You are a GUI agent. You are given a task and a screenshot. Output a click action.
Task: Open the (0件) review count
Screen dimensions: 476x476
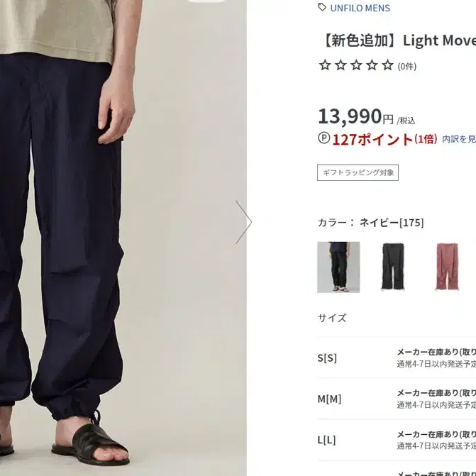point(407,66)
